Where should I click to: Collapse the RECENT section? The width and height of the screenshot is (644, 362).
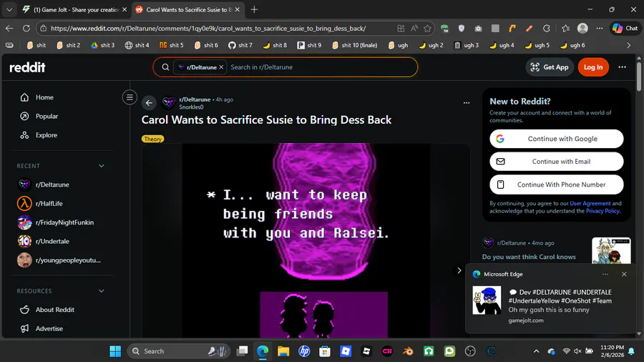click(x=101, y=166)
